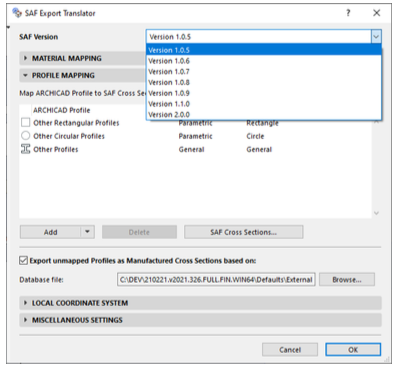Select Version 1.0.5 from the list
Viewport: 396px width, 369px height.
coord(264,50)
